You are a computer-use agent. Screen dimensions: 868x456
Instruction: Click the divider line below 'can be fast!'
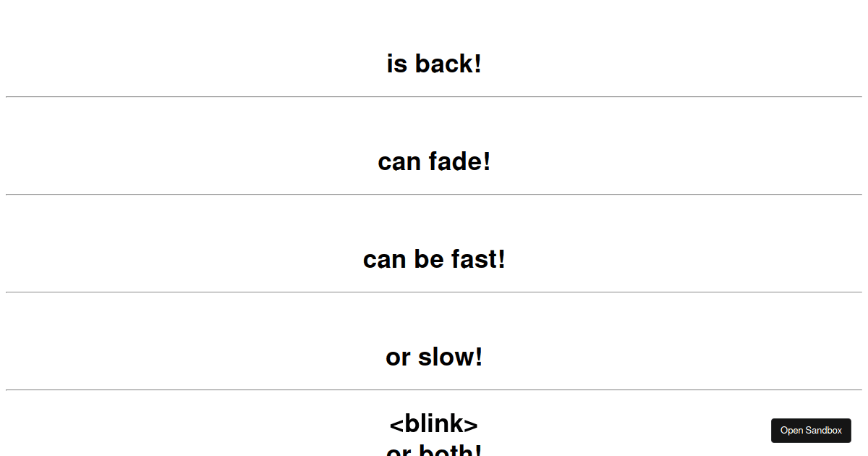[433, 292]
